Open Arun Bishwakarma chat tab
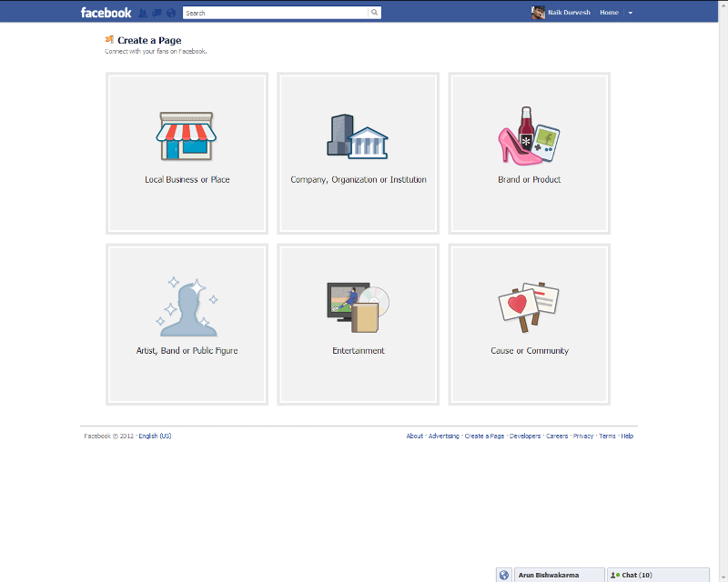The image size is (728, 582). click(560, 575)
